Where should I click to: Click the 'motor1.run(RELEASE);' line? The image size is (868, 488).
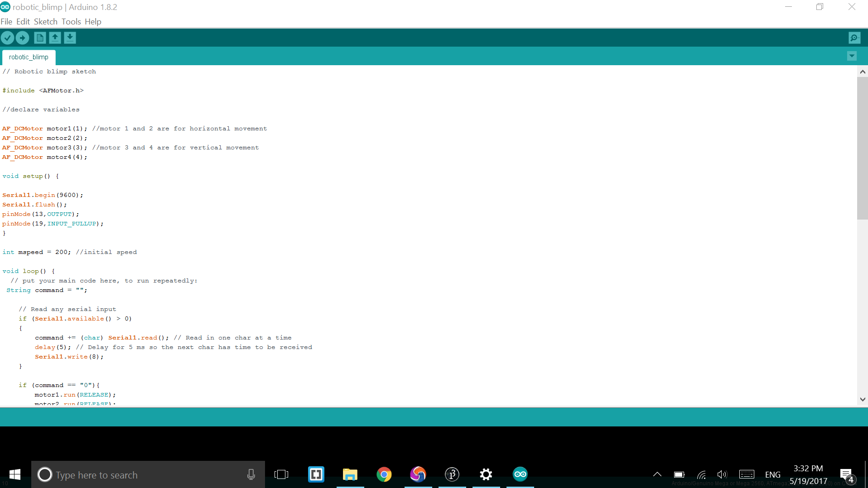tap(75, 395)
